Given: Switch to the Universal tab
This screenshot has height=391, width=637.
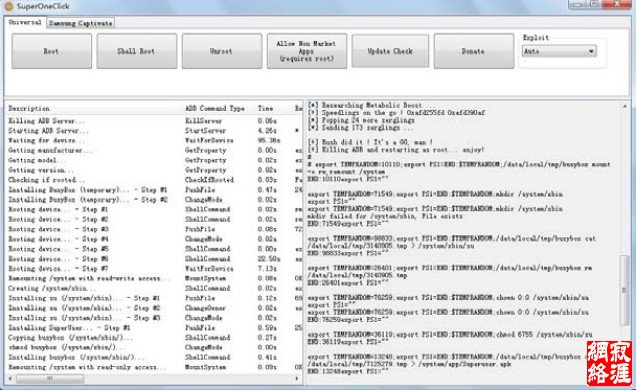Looking at the screenshot, I should point(25,22).
